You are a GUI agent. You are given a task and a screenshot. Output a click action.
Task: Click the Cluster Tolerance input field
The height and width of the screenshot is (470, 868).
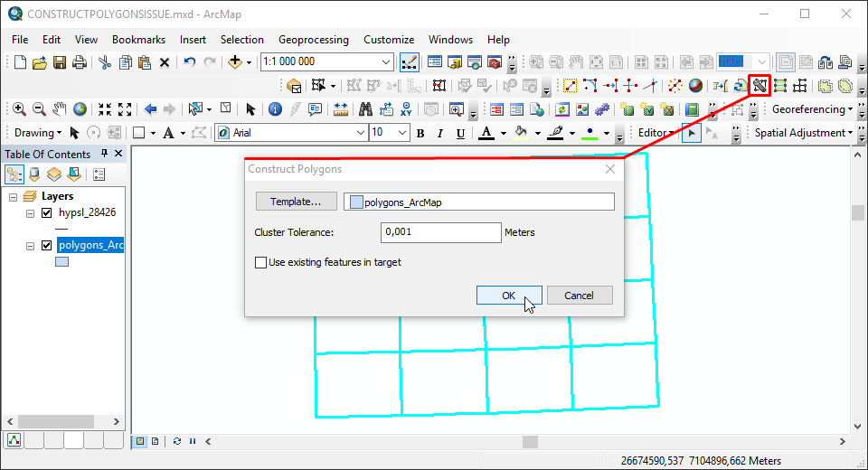tap(440, 232)
